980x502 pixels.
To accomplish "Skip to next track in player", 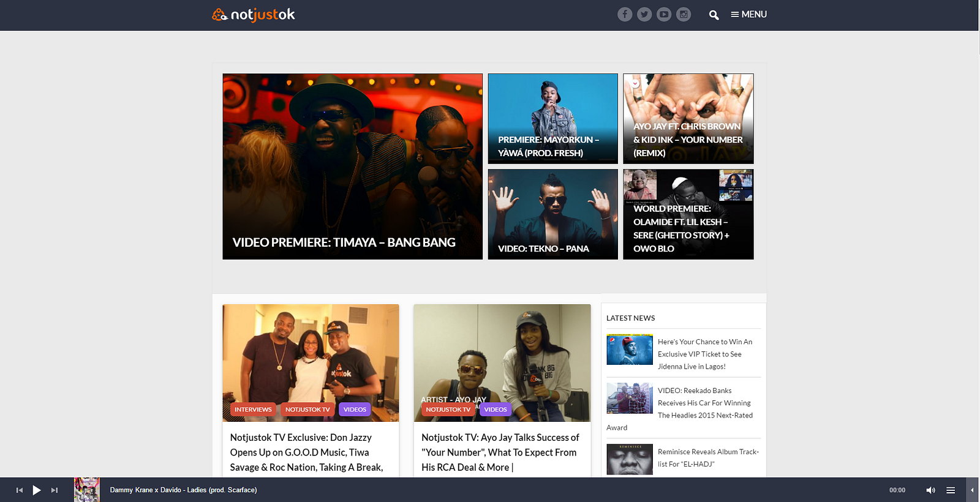I will coord(55,490).
